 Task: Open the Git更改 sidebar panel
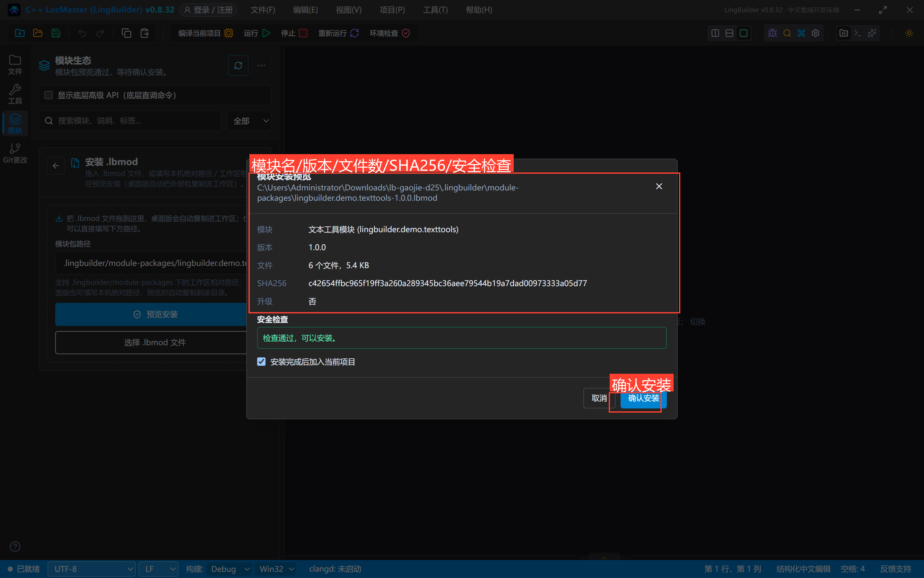pyautogui.click(x=15, y=153)
